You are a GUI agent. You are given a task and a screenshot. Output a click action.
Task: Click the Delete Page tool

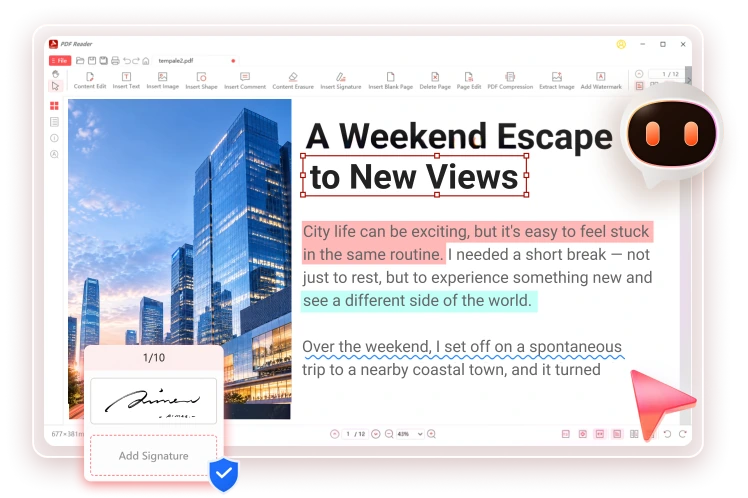coord(435,81)
